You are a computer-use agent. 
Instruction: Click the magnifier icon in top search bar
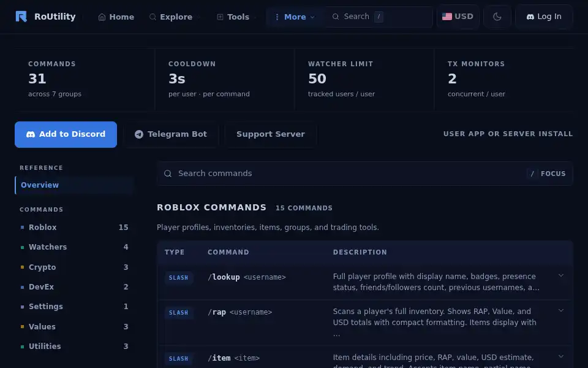pos(336,17)
